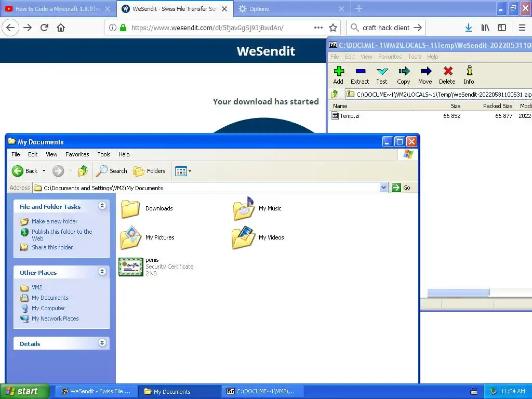532x399 pixels.
Task: Expand the Explorer address bar dropdown
Action: click(383, 187)
